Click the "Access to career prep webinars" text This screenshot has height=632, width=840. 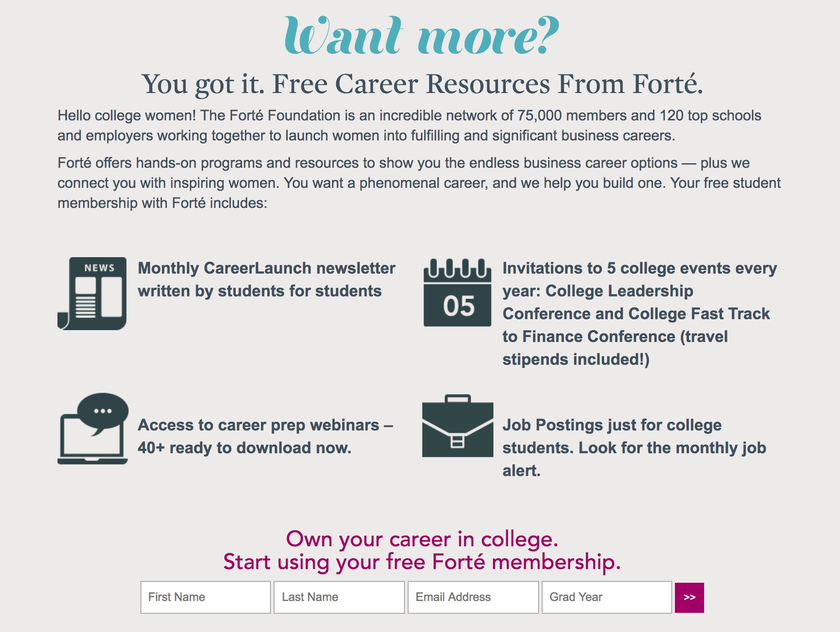coord(265,436)
